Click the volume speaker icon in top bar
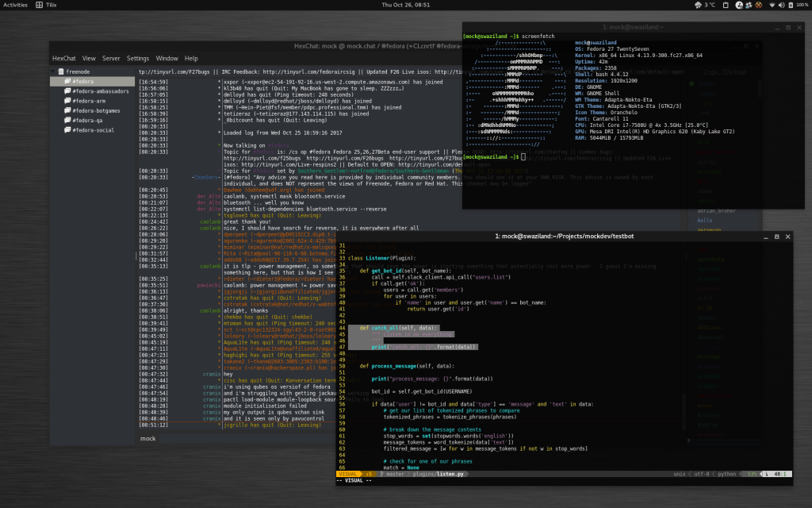 click(782, 5)
